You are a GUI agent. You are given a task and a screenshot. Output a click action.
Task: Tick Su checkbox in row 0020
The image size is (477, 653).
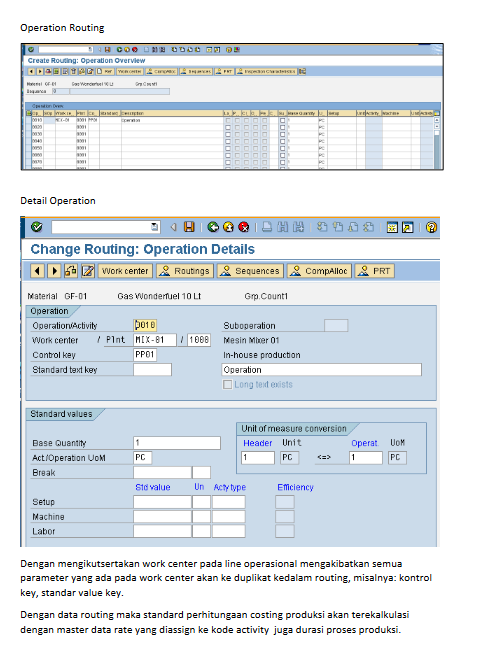click(283, 127)
